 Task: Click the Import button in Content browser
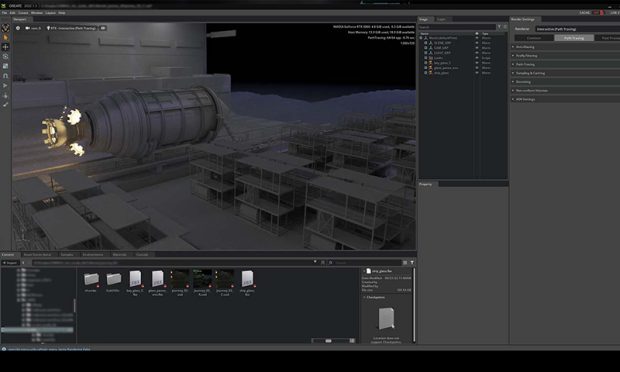point(10,262)
